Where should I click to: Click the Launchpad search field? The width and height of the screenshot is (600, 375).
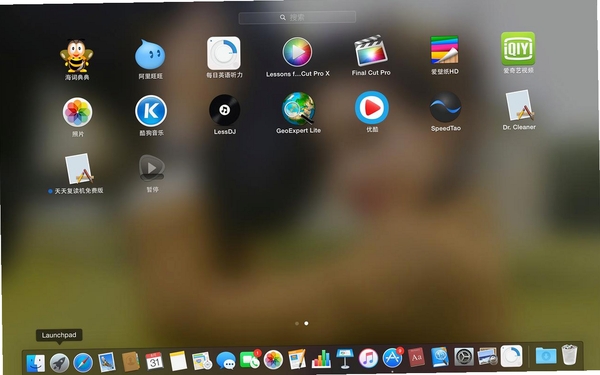pyautogui.click(x=297, y=17)
